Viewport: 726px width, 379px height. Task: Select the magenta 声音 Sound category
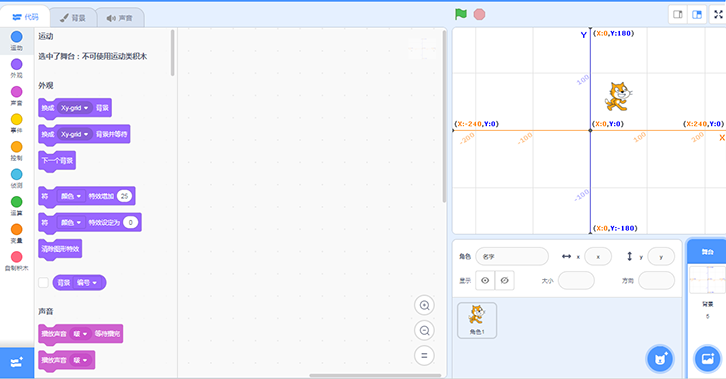(x=17, y=95)
